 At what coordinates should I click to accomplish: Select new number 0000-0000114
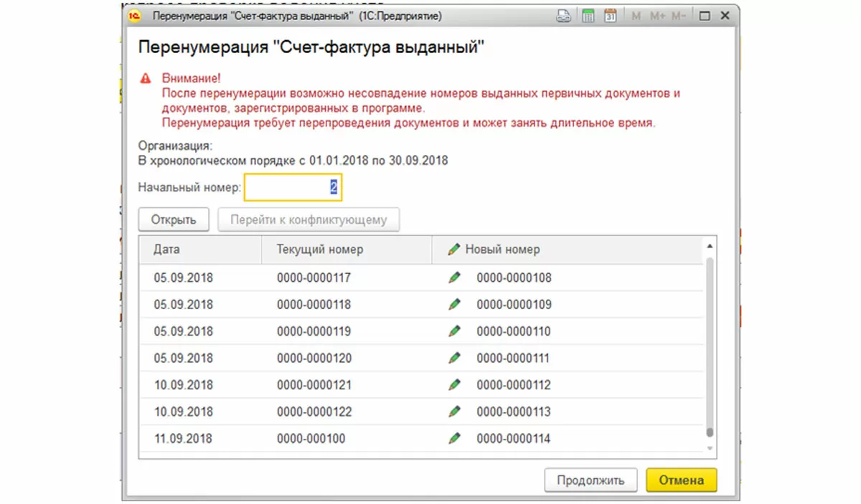(514, 438)
